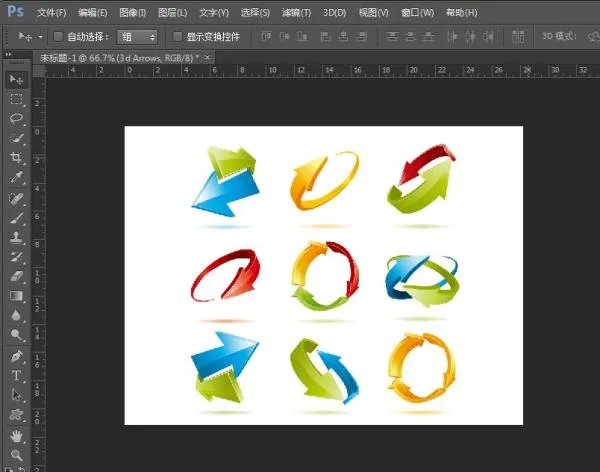600x472 pixels.
Task: Select the Crop tool
Action: point(16,158)
